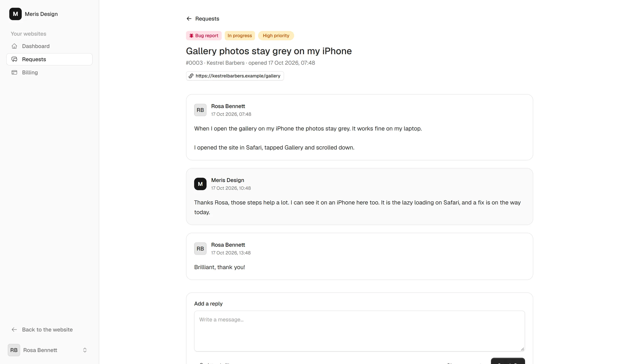The height and width of the screenshot is (364, 620).
Task: Click the back arrow next to Requests heading
Action: [189, 19]
